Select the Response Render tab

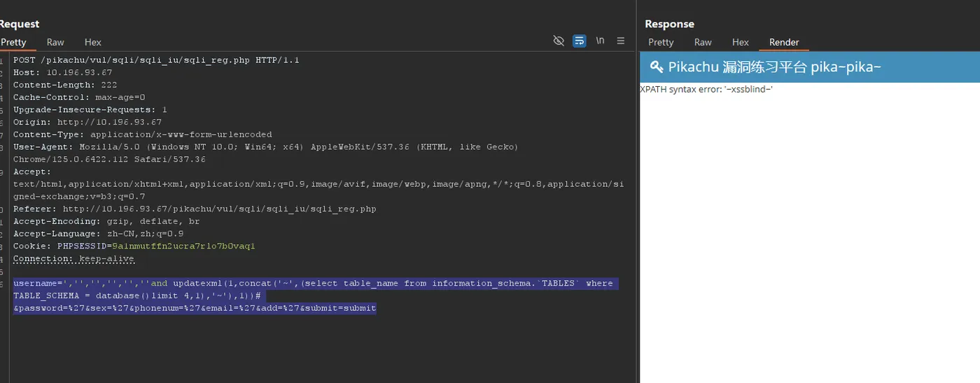tap(784, 42)
